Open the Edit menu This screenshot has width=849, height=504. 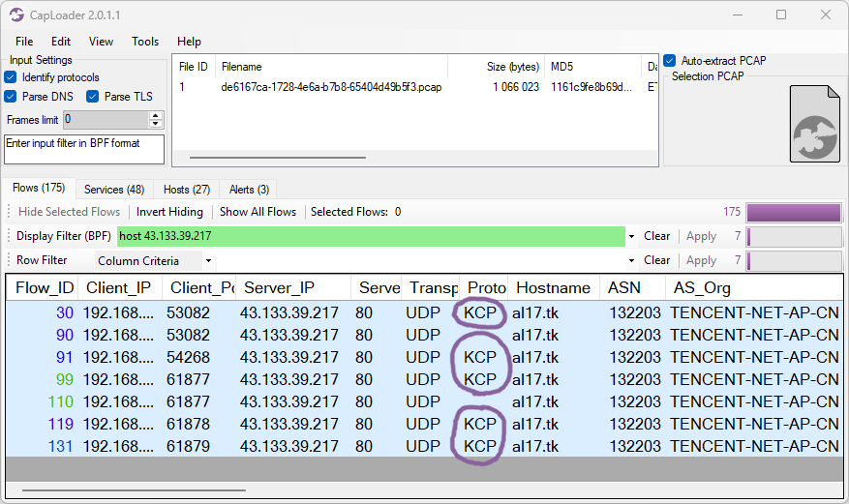pos(61,41)
